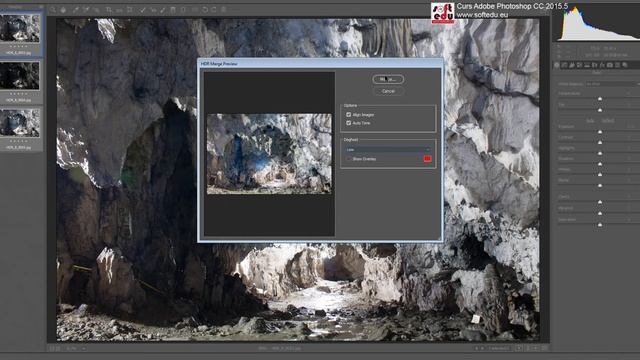Switch to the Basic panel tab

coord(556,65)
